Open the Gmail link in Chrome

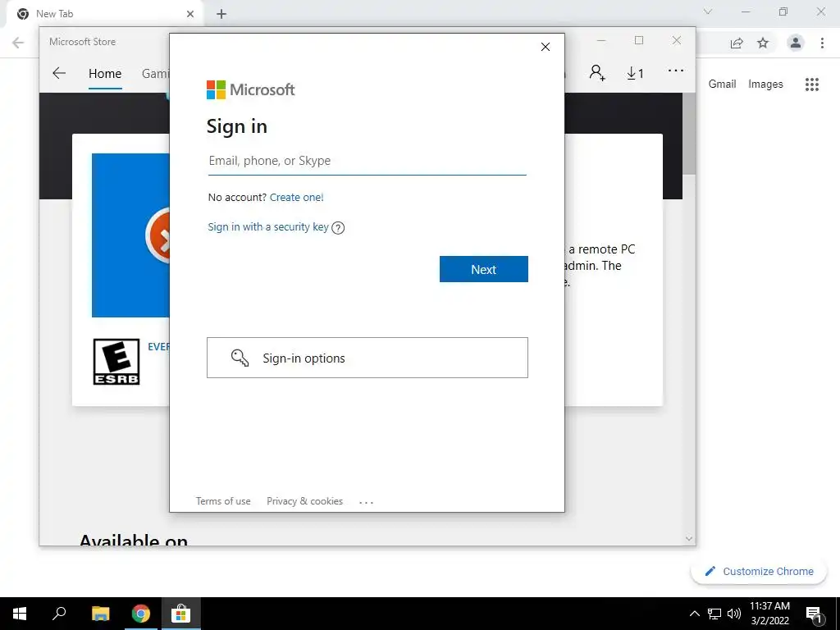[x=722, y=84]
